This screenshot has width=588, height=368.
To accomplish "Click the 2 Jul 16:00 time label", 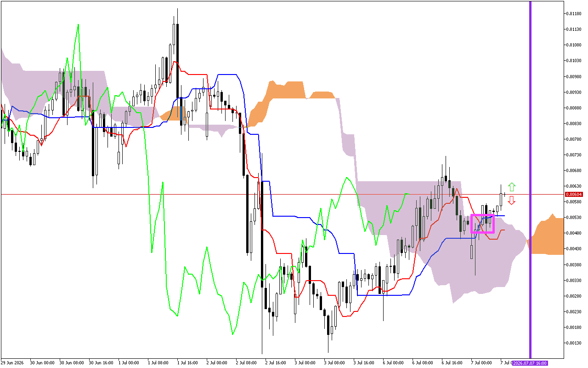I will 275,363.
